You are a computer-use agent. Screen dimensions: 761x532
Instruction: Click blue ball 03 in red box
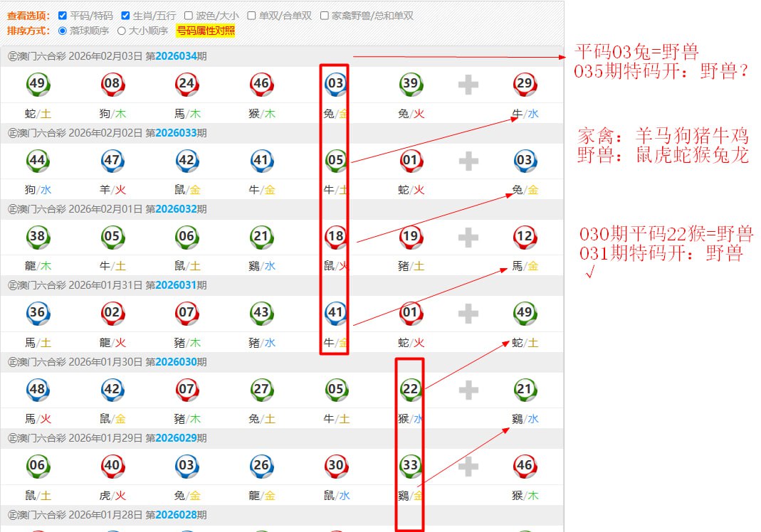335,84
